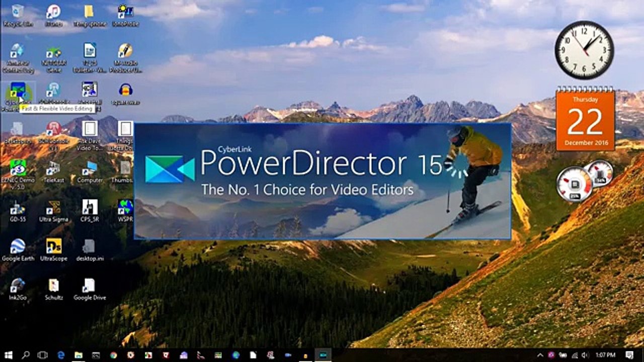Open Task View from the taskbar

coord(43,355)
